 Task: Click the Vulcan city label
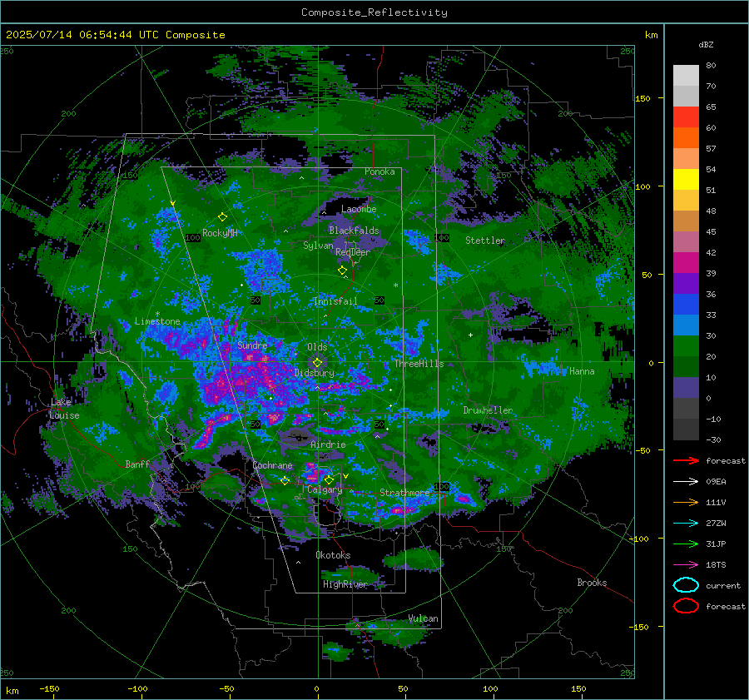tap(423, 618)
